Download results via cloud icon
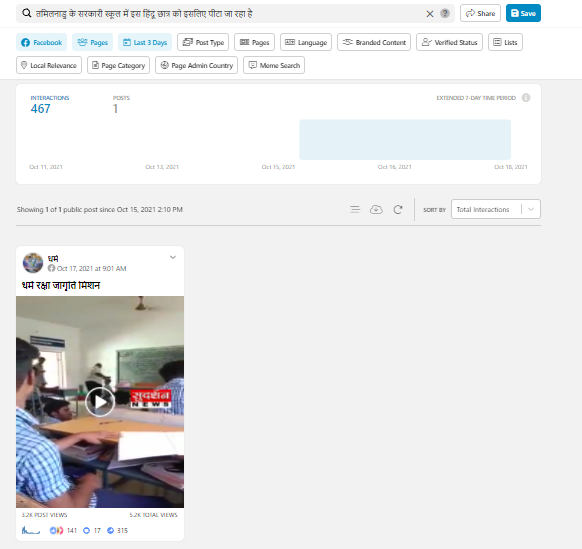Image resolution: width=582 pixels, height=549 pixels. coord(376,209)
